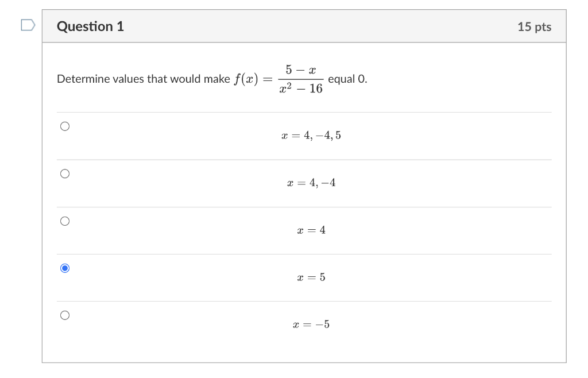588x378 pixels.
Task: Select radio button for answer x = 4, −4, 5
Action: click(64, 125)
